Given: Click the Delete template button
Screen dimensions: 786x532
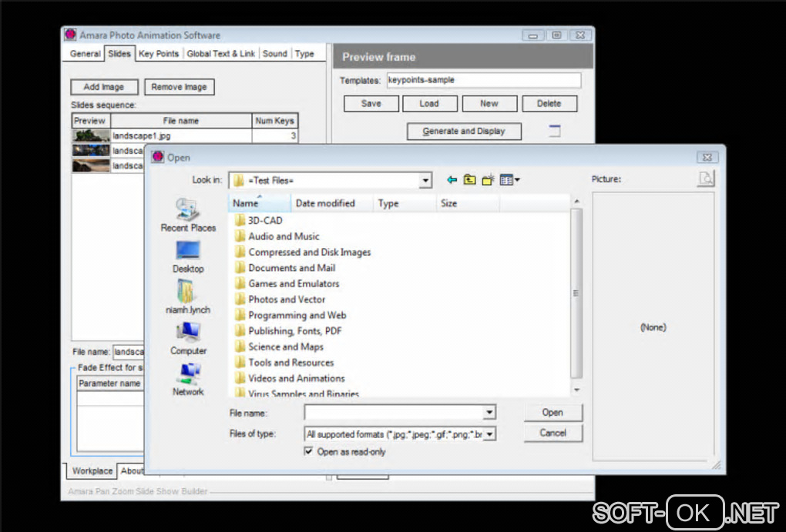Looking at the screenshot, I should click(x=549, y=104).
